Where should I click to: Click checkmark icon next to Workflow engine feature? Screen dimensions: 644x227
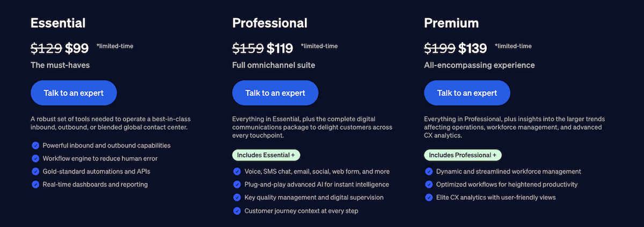pyautogui.click(x=35, y=158)
